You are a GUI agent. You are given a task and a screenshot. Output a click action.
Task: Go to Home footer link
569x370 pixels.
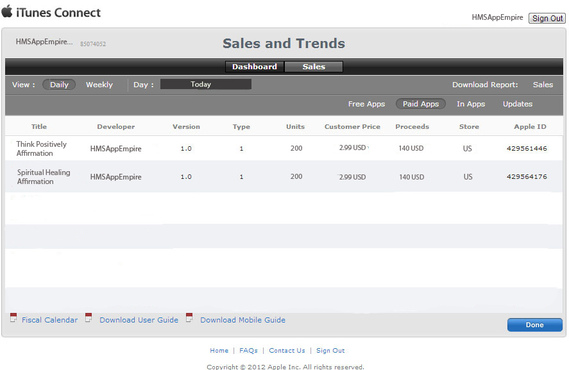[x=219, y=350]
